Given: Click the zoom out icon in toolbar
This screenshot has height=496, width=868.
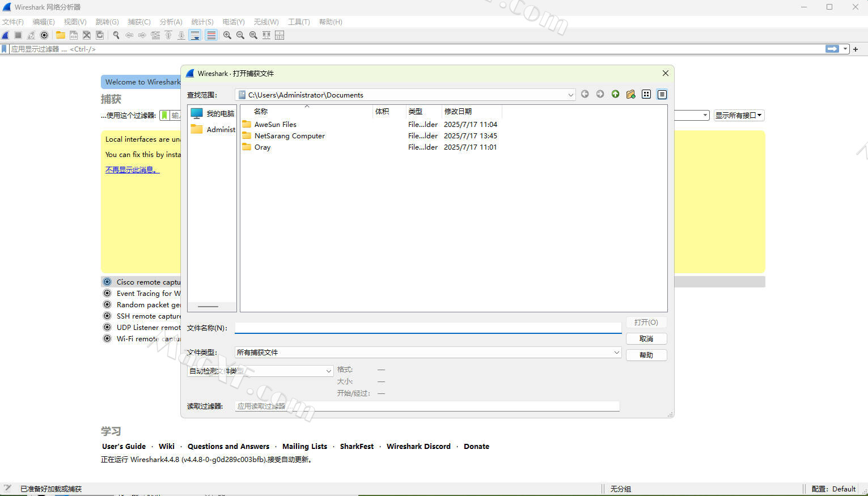Looking at the screenshot, I should coord(240,35).
